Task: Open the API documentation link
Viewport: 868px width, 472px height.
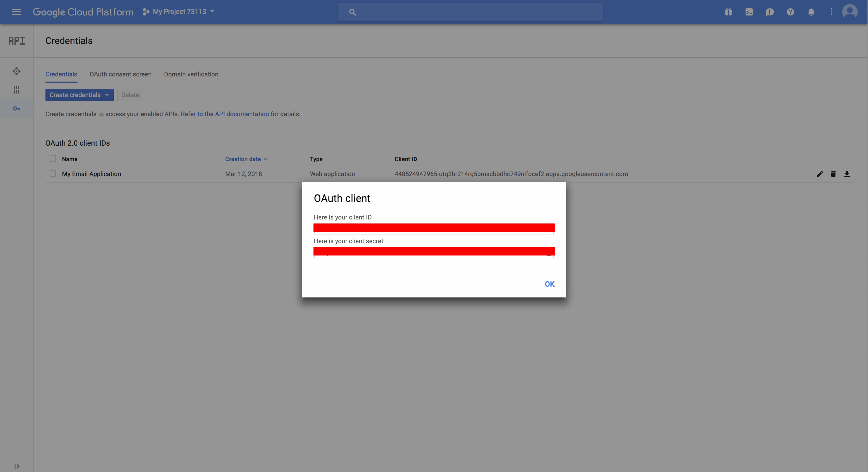Action: 224,114
